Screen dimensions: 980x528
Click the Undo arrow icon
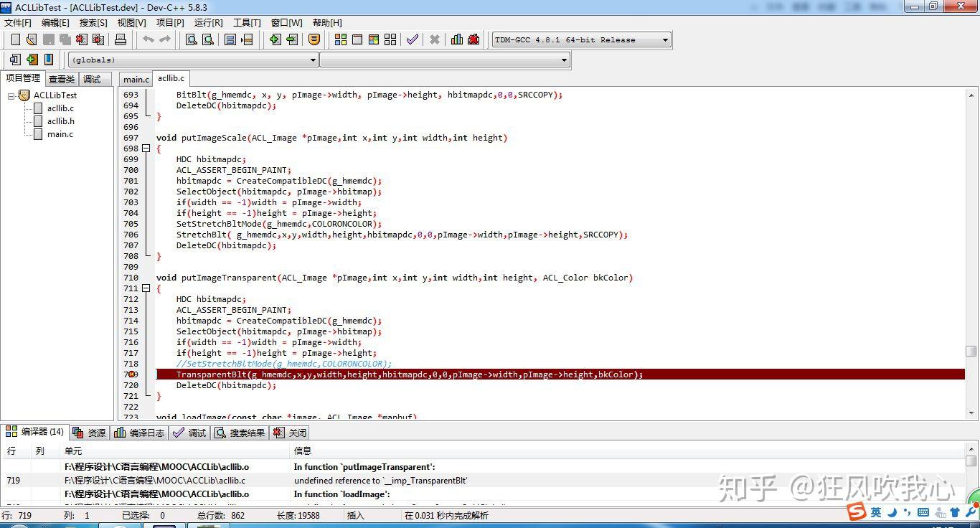click(149, 39)
